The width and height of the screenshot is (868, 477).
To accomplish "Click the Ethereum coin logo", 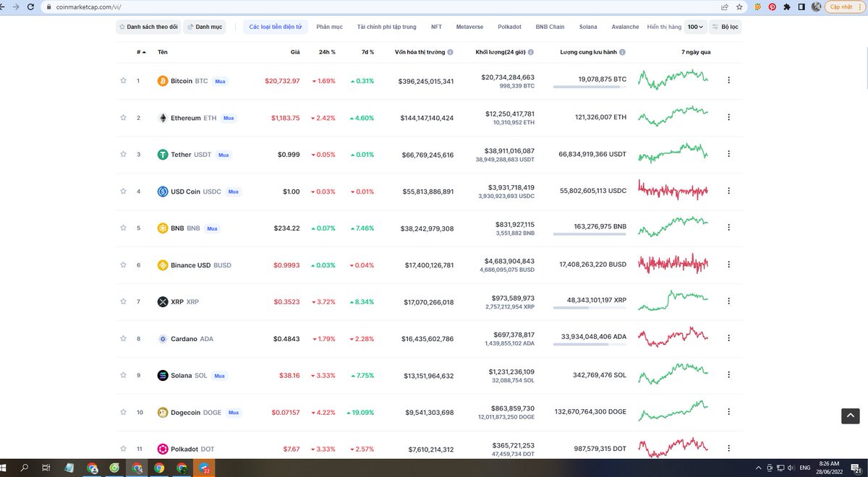I will 163,118.
